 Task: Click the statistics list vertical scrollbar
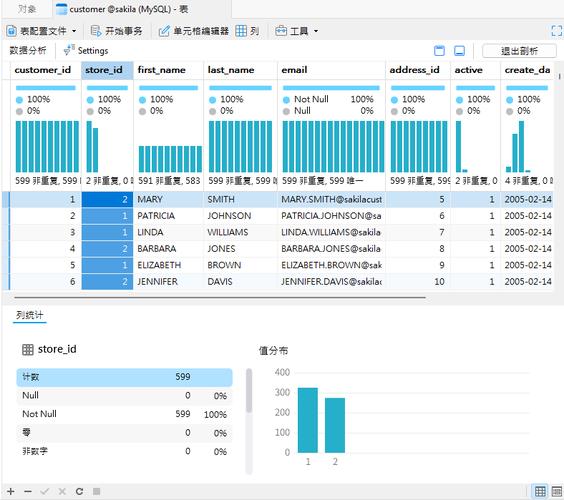pos(249,390)
